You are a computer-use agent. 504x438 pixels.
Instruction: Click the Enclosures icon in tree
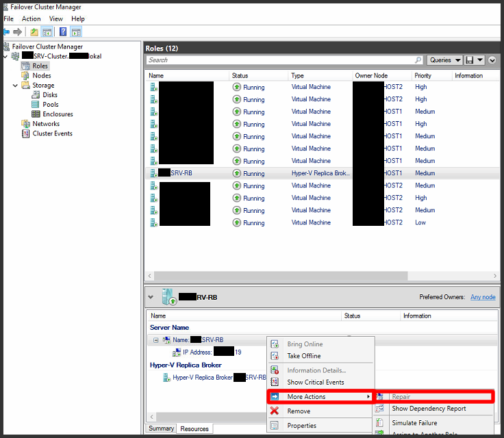tap(36, 114)
